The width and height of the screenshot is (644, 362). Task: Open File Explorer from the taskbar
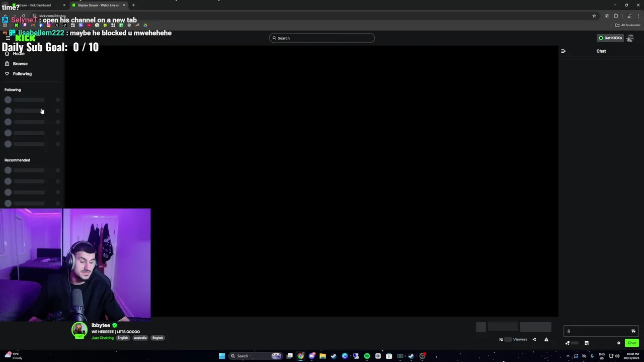point(323,356)
